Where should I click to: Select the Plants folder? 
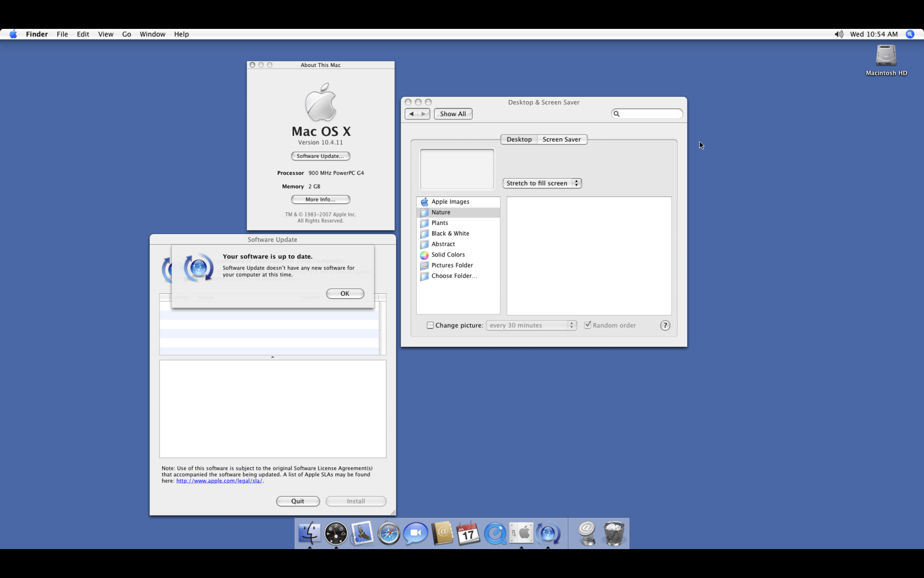click(458, 223)
